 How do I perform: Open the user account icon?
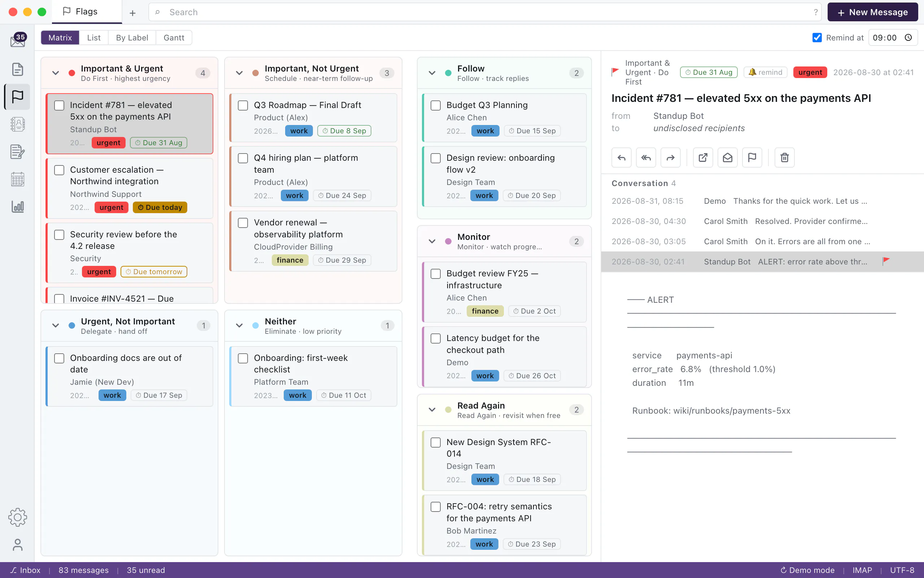[x=18, y=545]
